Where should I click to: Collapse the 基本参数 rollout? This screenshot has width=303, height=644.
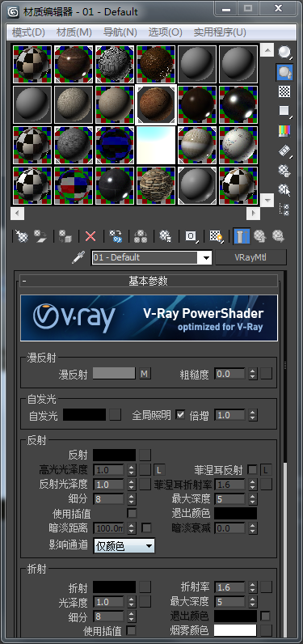click(x=149, y=281)
